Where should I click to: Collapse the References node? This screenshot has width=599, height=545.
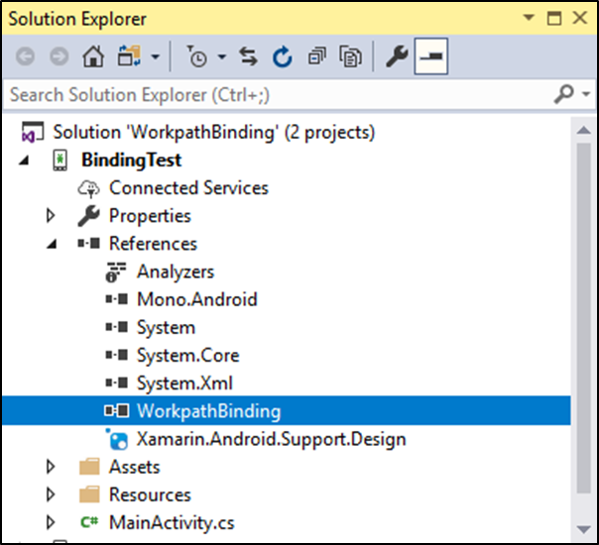(52, 244)
